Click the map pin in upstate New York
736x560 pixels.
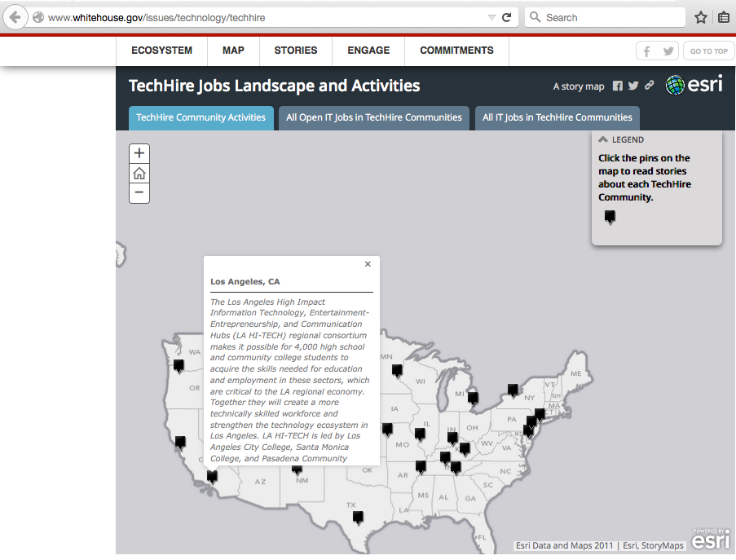[x=513, y=390]
